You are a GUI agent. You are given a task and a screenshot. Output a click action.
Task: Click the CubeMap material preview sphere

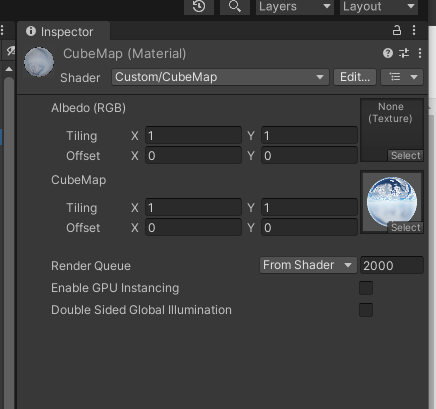coord(39,62)
